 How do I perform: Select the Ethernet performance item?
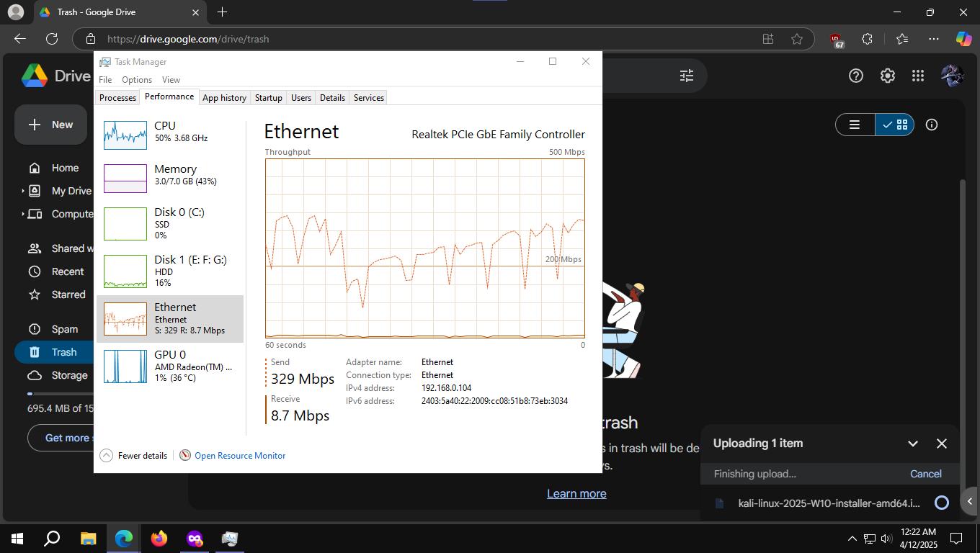click(x=170, y=318)
